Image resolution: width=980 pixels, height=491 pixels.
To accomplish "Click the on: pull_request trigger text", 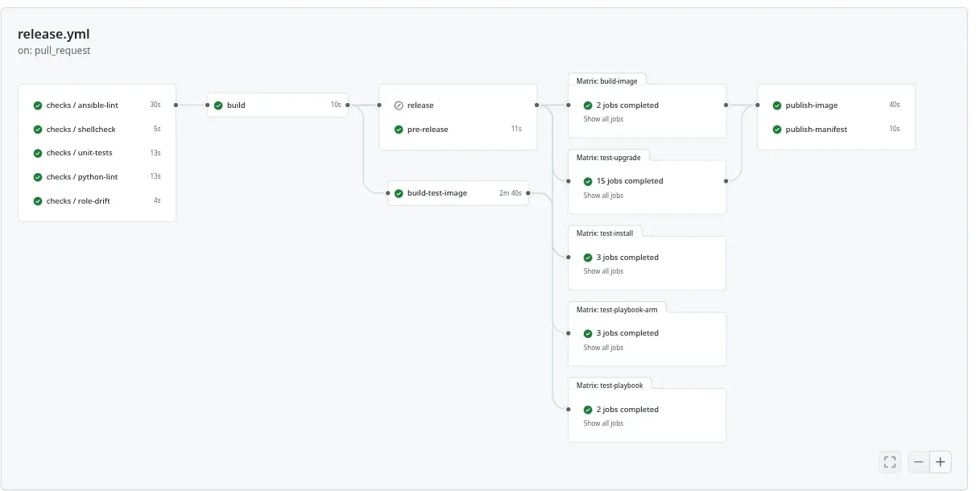I will 54,51.
